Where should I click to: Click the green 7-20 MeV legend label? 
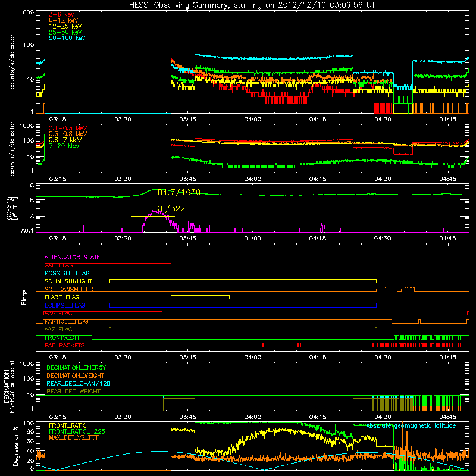(64, 146)
